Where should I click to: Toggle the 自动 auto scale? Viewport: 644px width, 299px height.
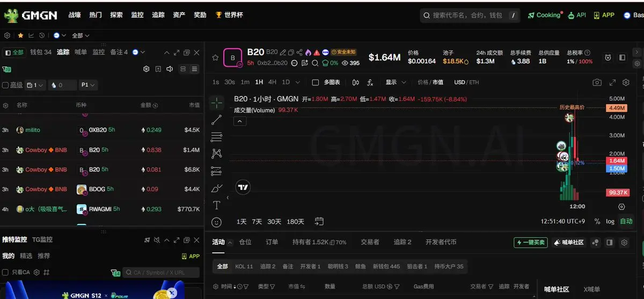[626, 221]
